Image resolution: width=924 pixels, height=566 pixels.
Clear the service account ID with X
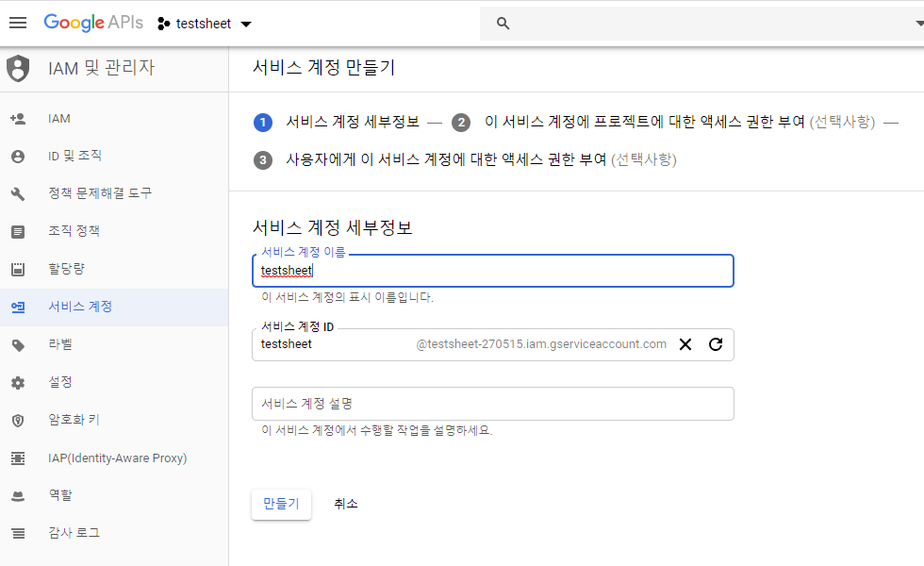coord(685,344)
